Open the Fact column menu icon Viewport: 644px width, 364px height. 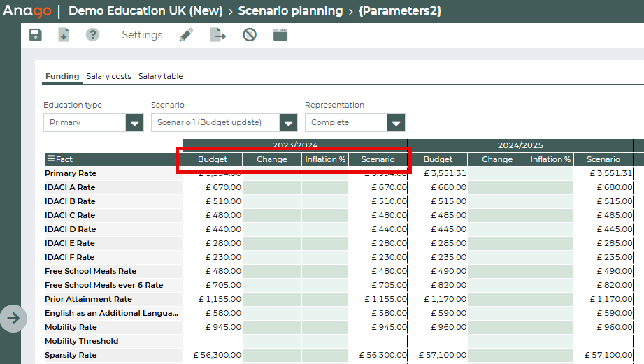pyautogui.click(x=50, y=159)
